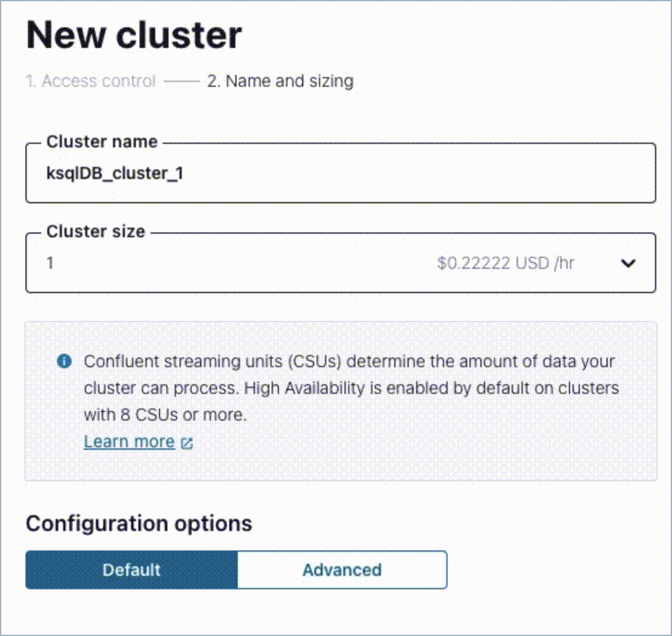Click the CSU description paragraph text
The image size is (672, 636).
pos(349,362)
